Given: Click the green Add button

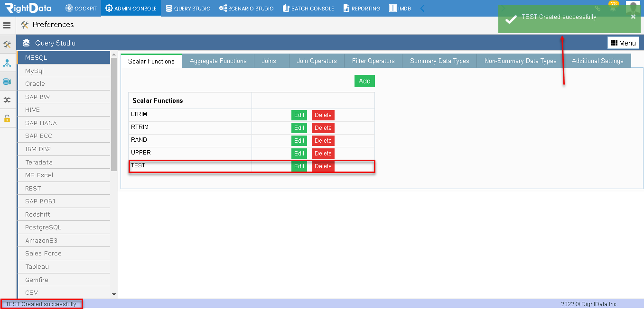Looking at the screenshot, I should [x=364, y=81].
